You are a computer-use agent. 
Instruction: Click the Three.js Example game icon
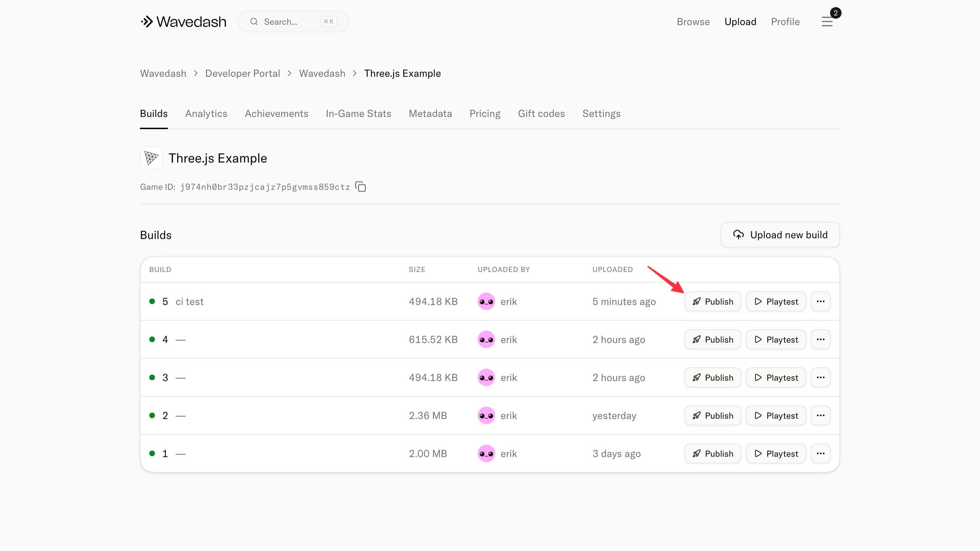pyautogui.click(x=151, y=158)
